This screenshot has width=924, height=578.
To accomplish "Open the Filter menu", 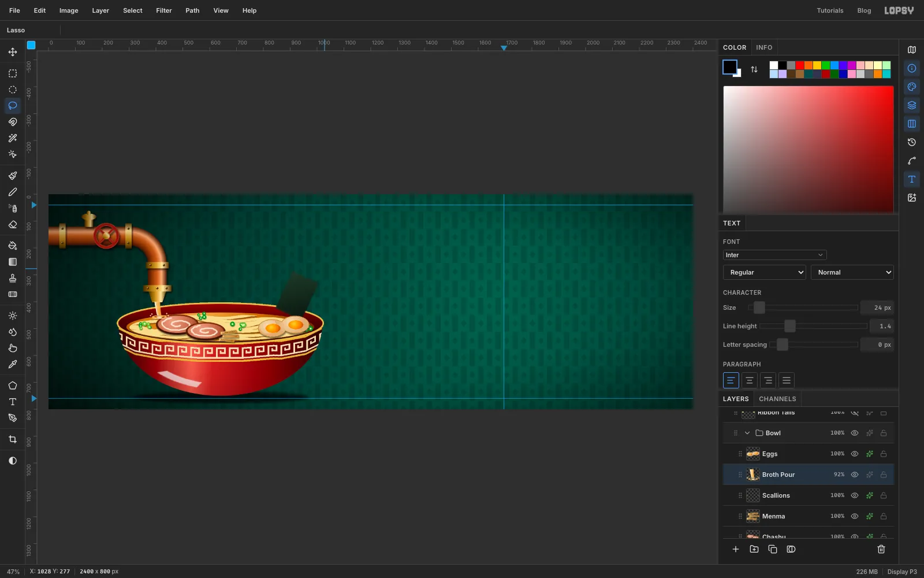I will (x=164, y=10).
